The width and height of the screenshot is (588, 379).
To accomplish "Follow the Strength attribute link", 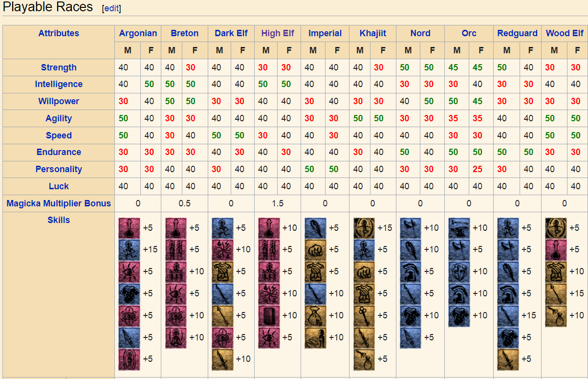I will (59, 67).
